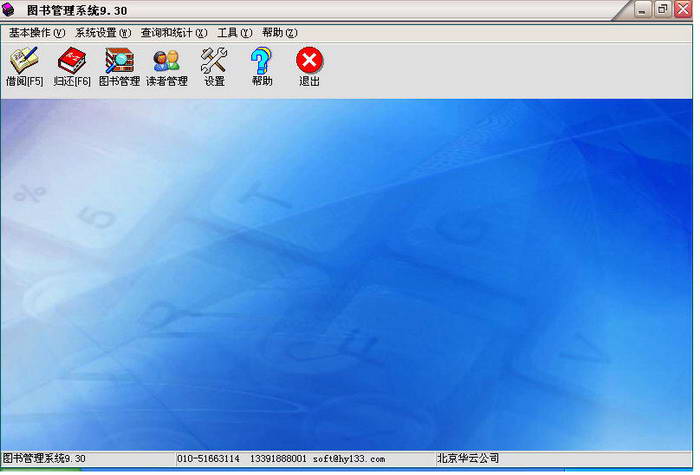This screenshot has width=700, height=475.
Task: Click the red 退出 exit icon
Action: coord(309,67)
